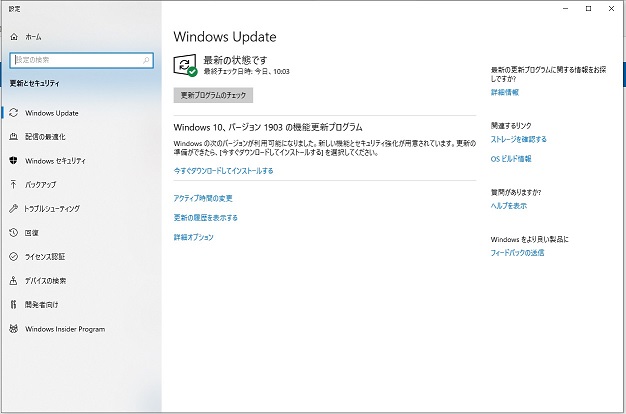
Task: Click ストレージを確認する link
Action: point(519,139)
